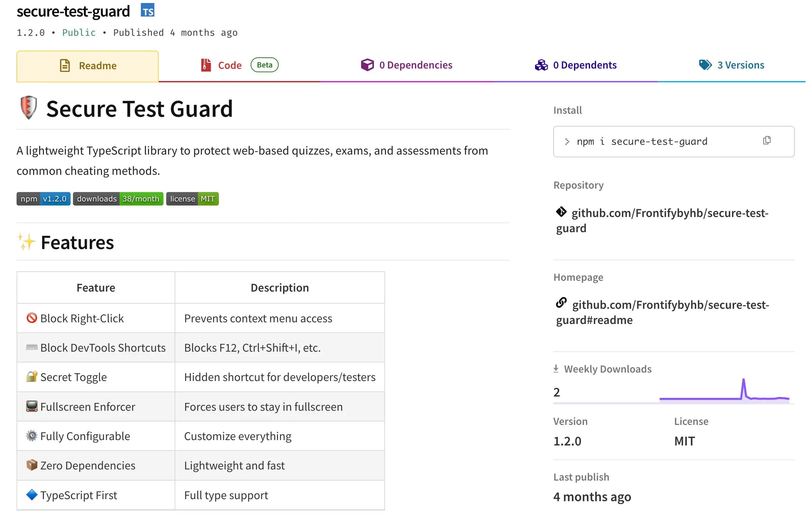812x515 pixels.
Task: Click the Dependencies cube icon
Action: (367, 65)
